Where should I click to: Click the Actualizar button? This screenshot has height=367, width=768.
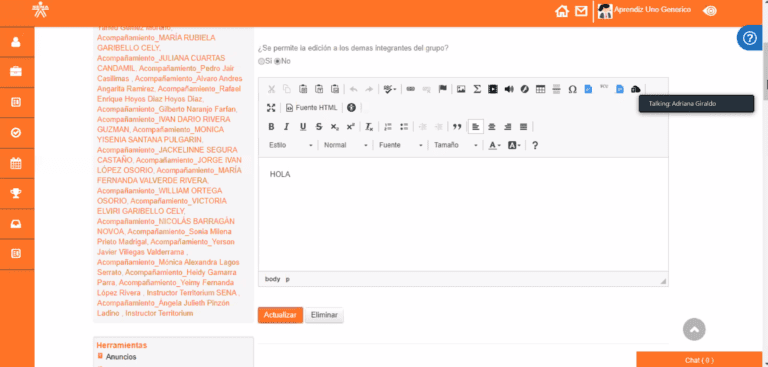(x=280, y=315)
